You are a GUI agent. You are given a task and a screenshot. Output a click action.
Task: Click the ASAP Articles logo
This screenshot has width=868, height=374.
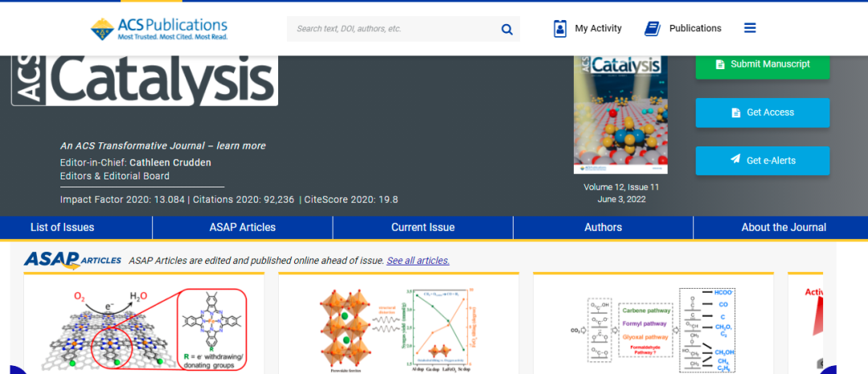tap(72, 260)
